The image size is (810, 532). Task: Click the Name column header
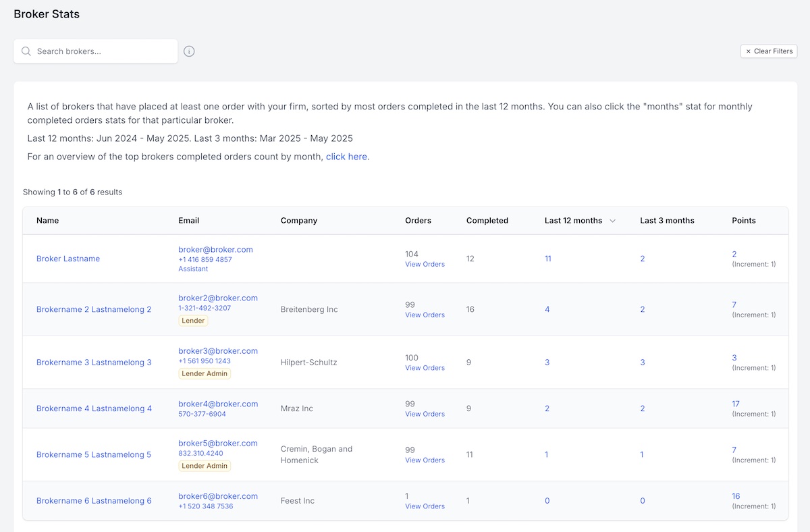47,221
